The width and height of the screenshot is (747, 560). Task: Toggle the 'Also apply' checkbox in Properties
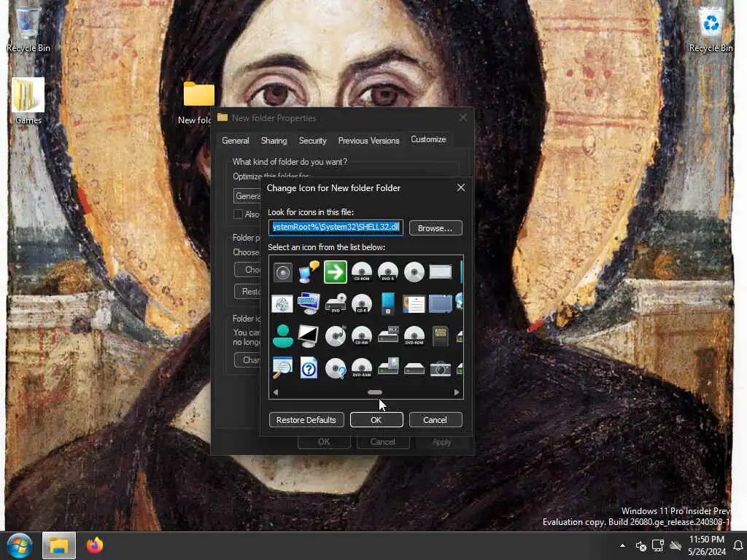(x=239, y=214)
